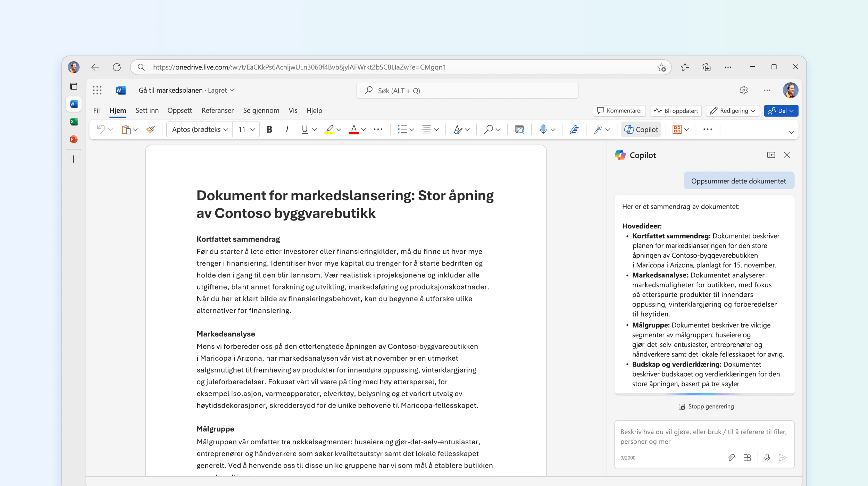Open the Se gjennom tab

[261, 110]
